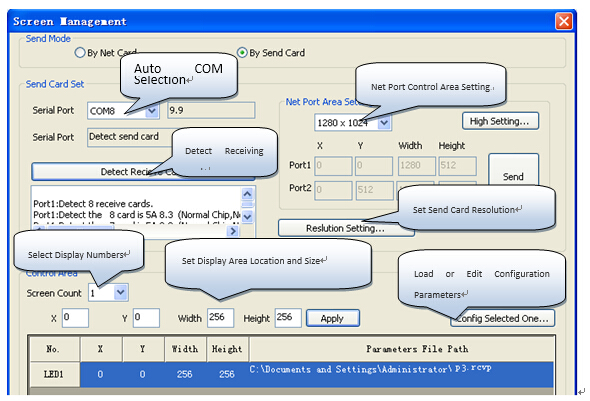This screenshot has height=401, width=590.
Task: Click the detection log scroll-down arrow
Action: point(247,217)
